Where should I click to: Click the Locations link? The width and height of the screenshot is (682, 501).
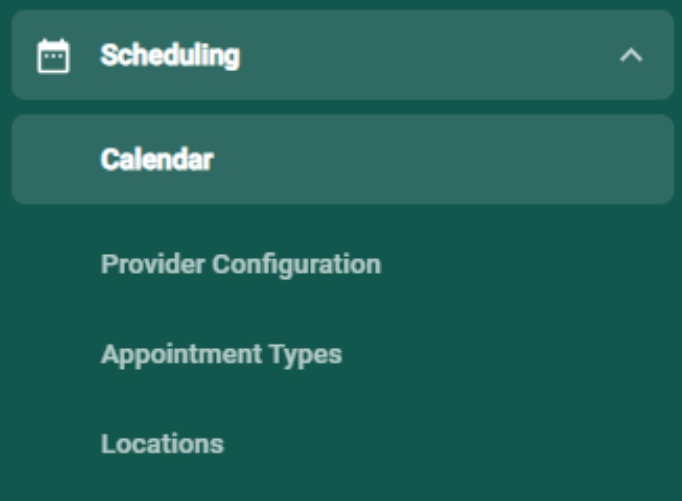[162, 444]
